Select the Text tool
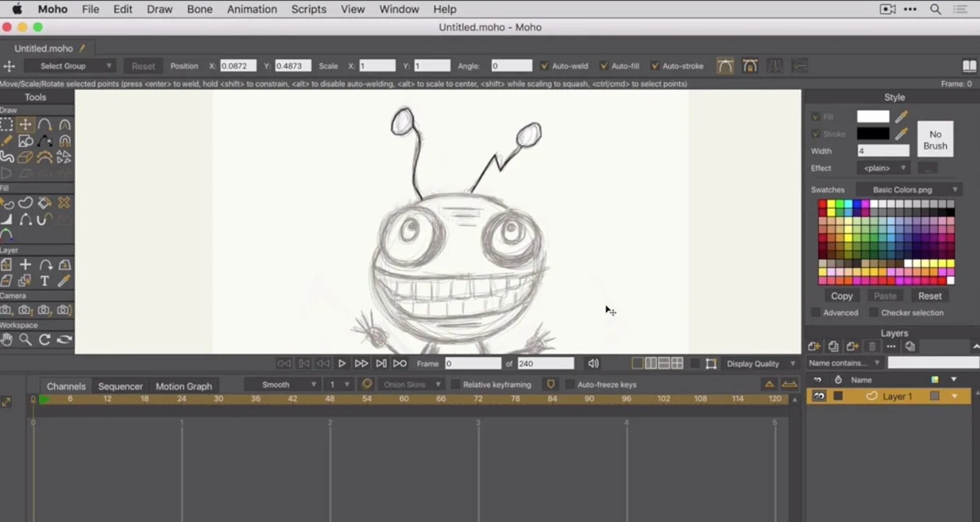Viewport: 980px width, 522px height. coord(45,280)
